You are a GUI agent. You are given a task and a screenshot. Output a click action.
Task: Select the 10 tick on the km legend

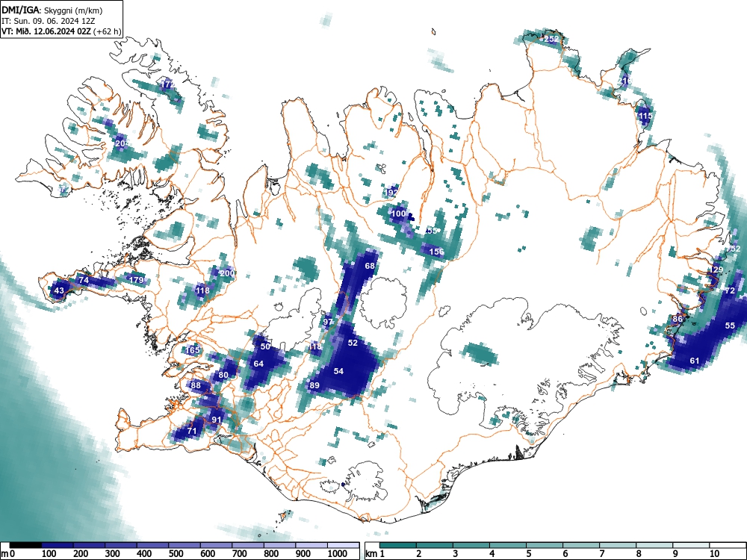coord(714,554)
